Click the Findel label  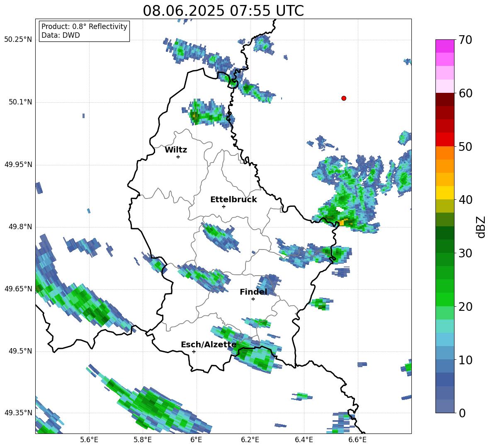tap(253, 292)
